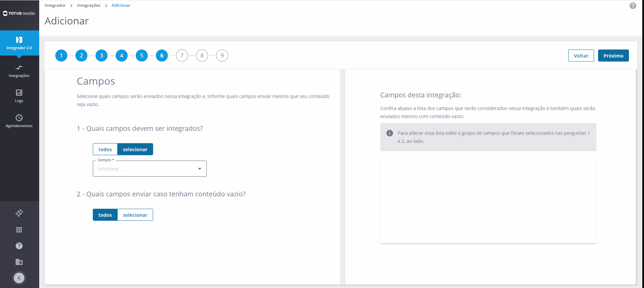Screen dimensions: 644x288
Task: Click the empty fields list panel
Action: 488,200
